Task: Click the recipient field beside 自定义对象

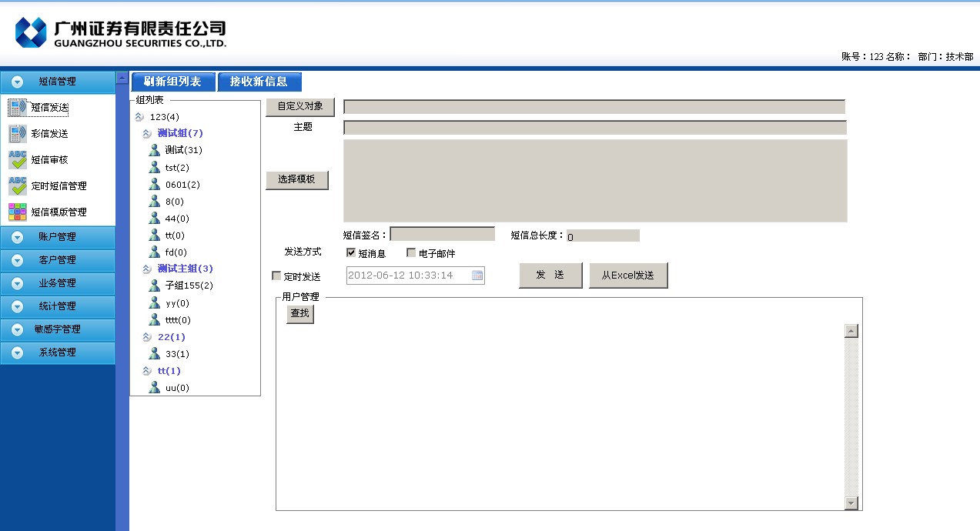Action: pos(594,107)
